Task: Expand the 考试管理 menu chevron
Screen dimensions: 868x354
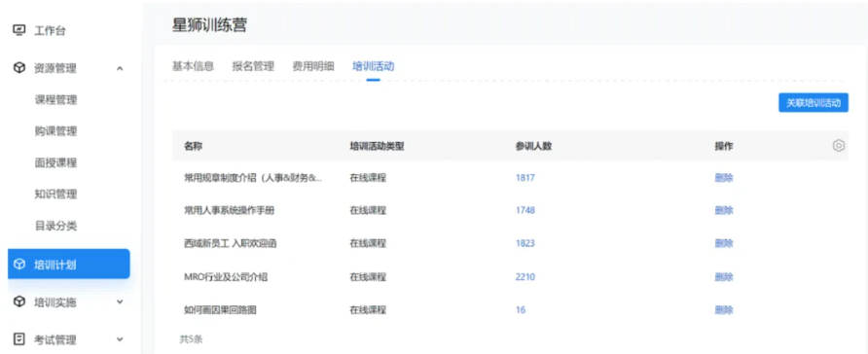Action: click(120, 339)
